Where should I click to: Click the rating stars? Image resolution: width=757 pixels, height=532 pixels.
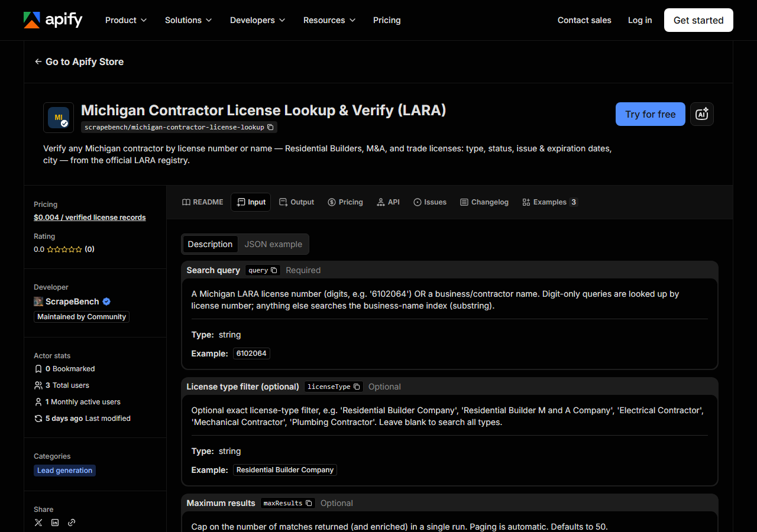(x=64, y=249)
